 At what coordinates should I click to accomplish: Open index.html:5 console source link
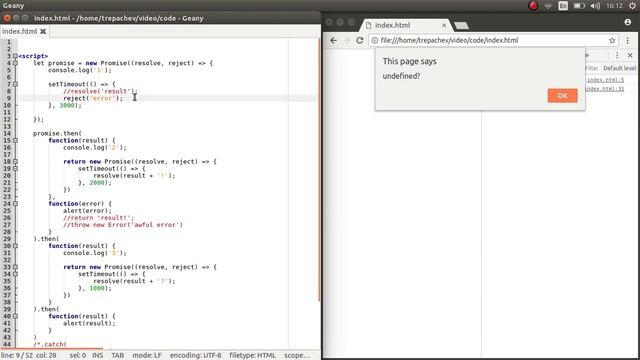605,80
